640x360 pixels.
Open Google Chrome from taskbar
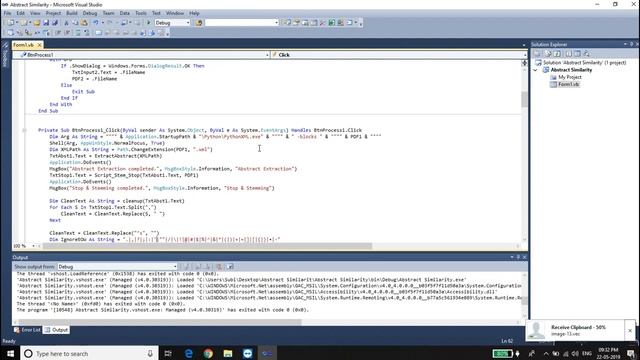(208, 353)
